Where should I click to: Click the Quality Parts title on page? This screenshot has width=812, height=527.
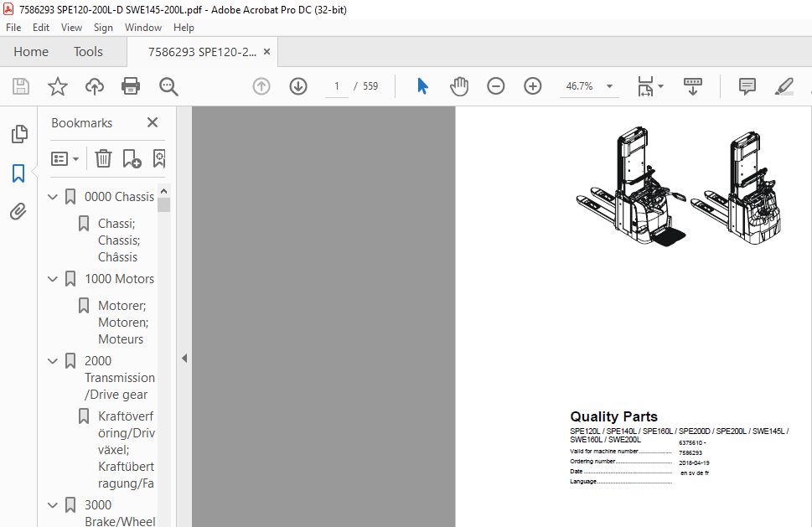pyautogui.click(x=613, y=416)
